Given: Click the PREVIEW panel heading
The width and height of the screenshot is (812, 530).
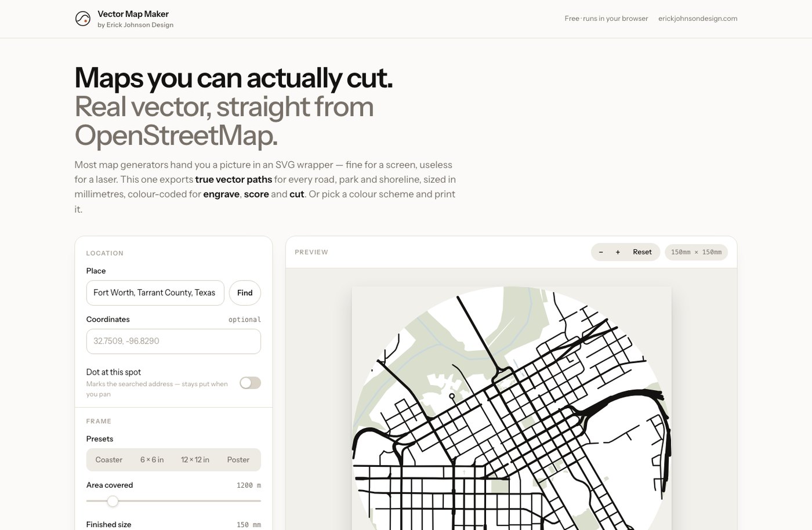Looking at the screenshot, I should [311, 252].
